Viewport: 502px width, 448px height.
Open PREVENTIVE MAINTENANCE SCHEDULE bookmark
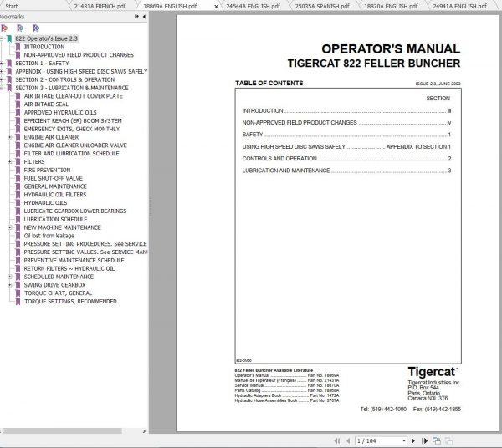(x=74, y=260)
